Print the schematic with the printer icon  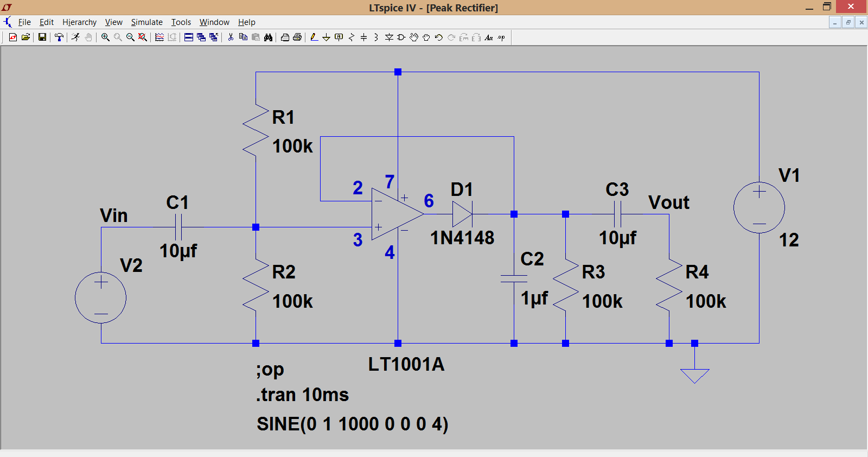coord(297,37)
